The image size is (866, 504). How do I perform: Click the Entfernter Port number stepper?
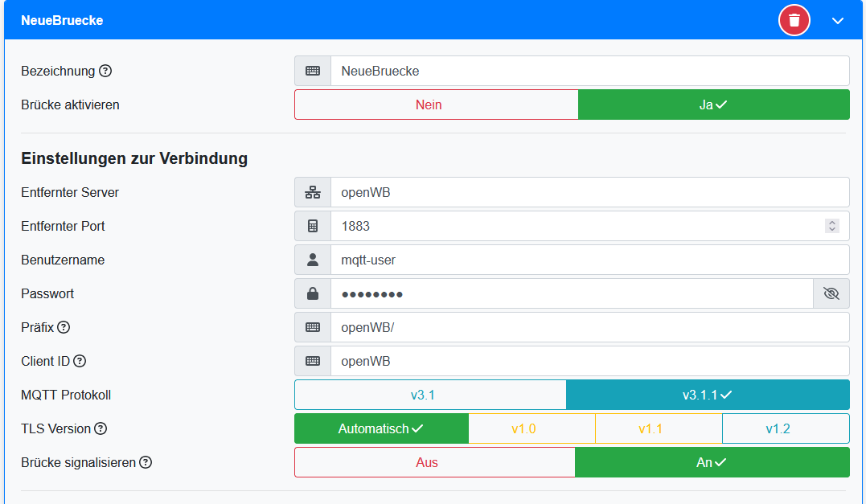pyautogui.click(x=831, y=226)
